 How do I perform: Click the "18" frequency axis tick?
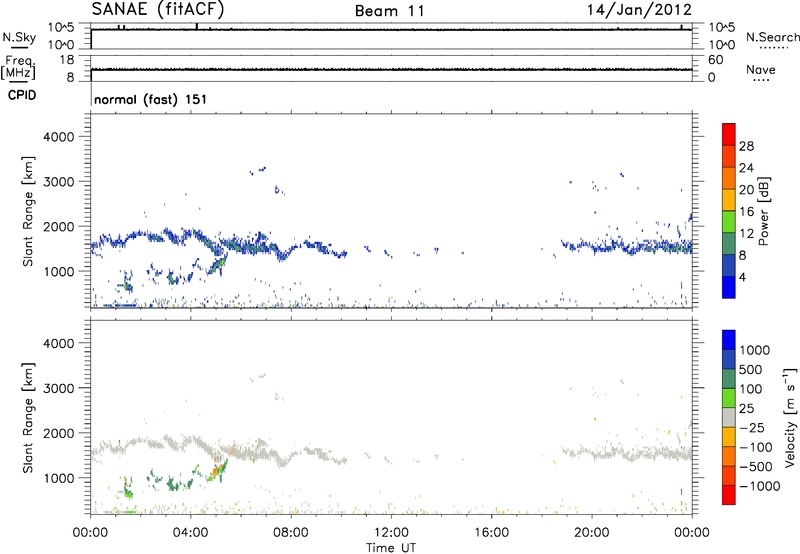[x=67, y=60]
